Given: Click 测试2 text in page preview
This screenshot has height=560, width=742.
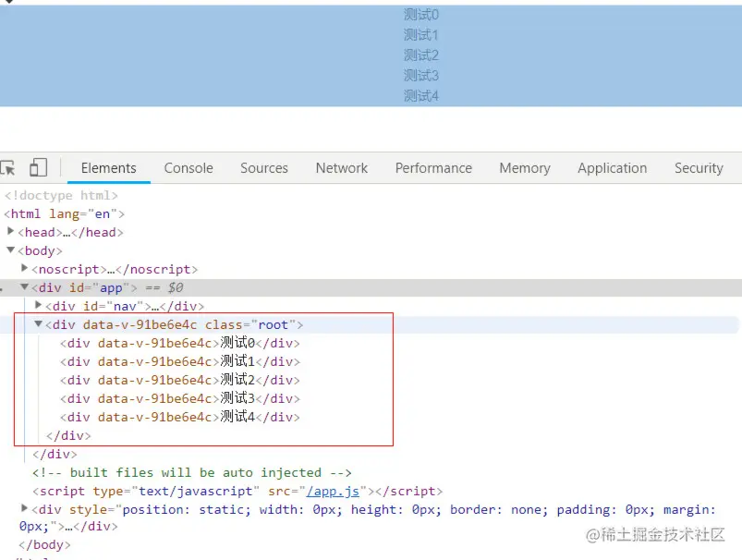Looking at the screenshot, I should 421,55.
